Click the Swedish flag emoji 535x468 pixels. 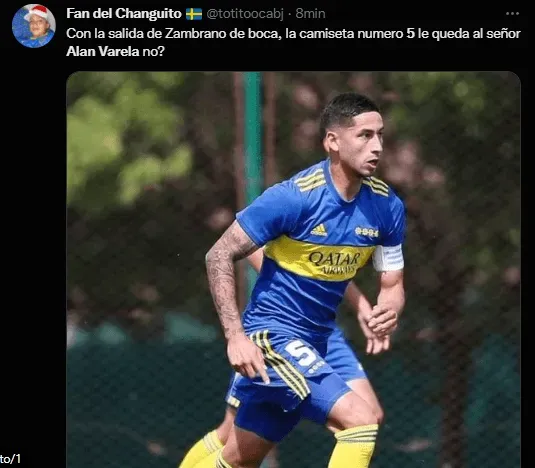194,14
